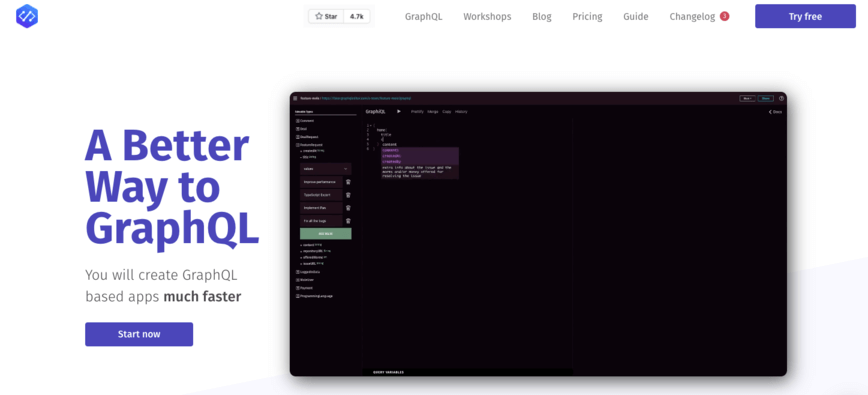Delete the "Improve performance" value via trash icon

pyautogui.click(x=348, y=181)
